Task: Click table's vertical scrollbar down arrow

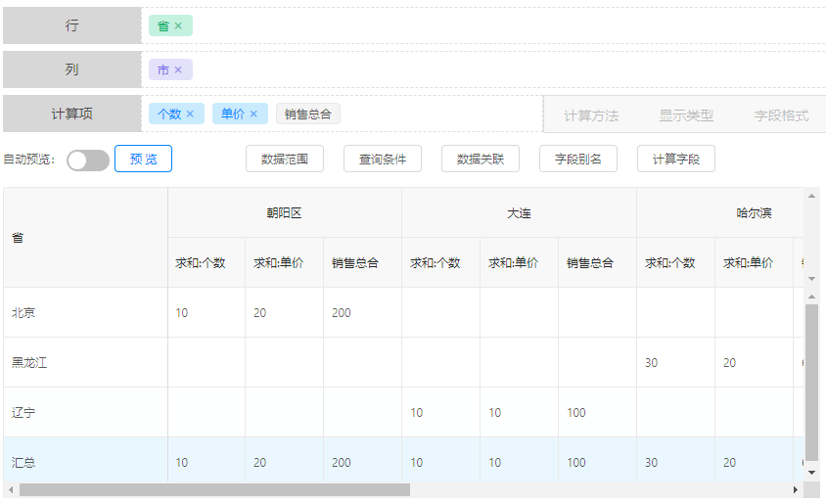Action: (x=811, y=472)
